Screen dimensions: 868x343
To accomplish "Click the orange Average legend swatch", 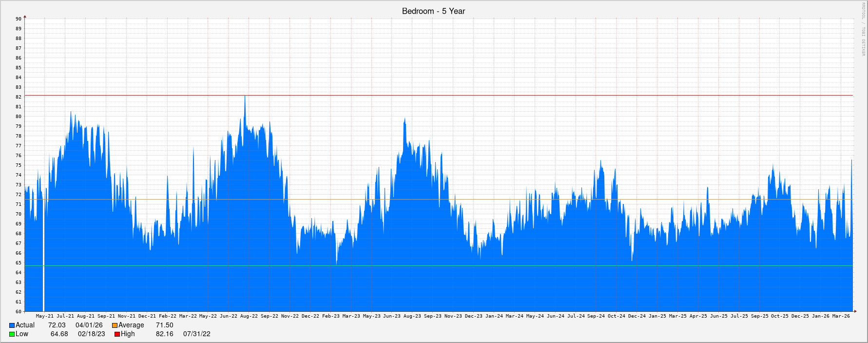I will (x=115, y=325).
